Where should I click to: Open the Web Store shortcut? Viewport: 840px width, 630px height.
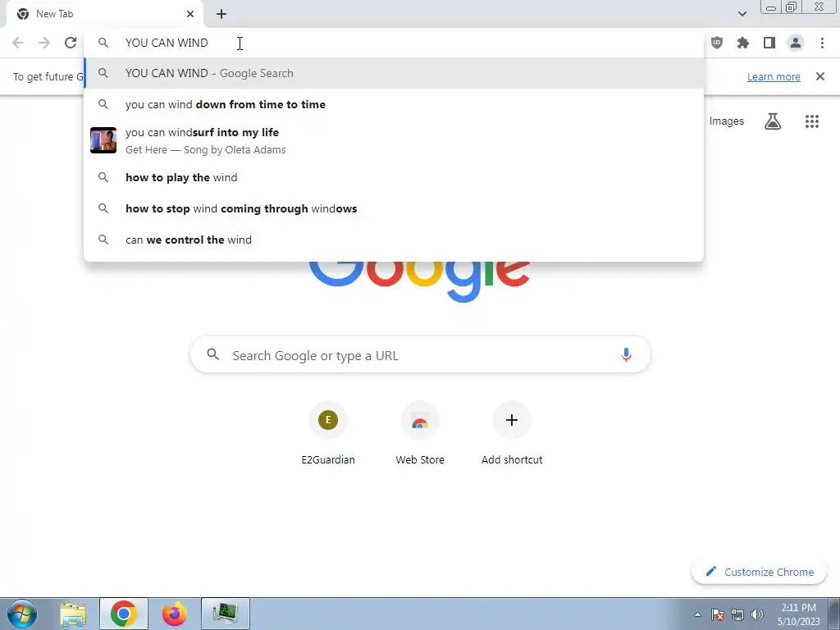tap(420, 433)
